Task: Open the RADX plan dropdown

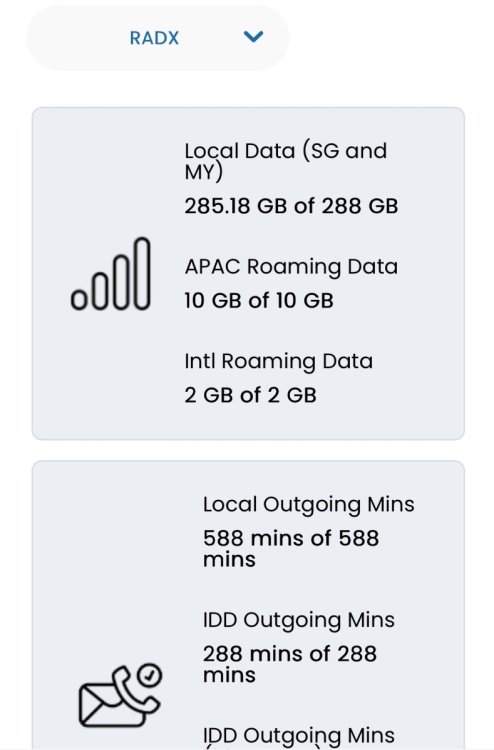Action: tap(158, 38)
